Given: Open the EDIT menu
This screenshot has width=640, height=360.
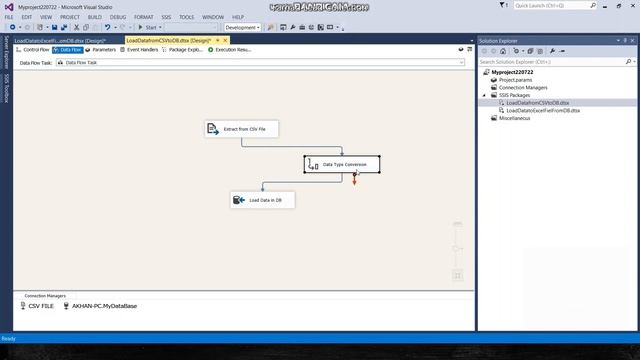Looking at the screenshot, I should pos(27,17).
